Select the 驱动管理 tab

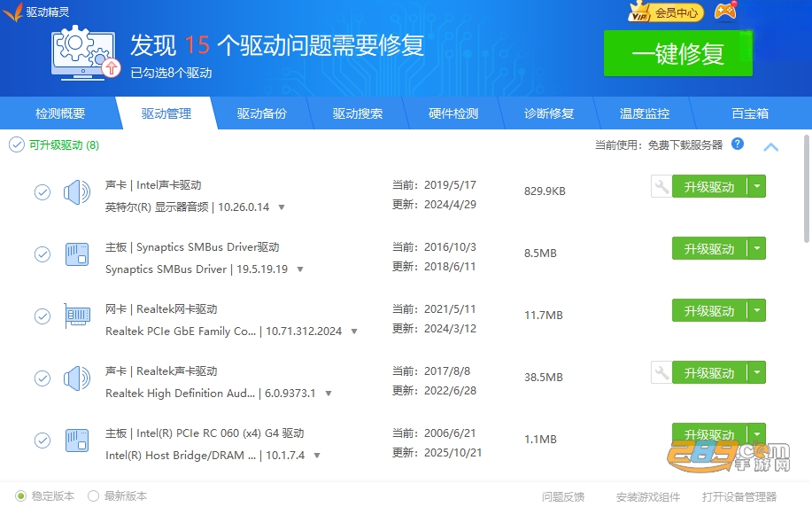tap(166, 113)
